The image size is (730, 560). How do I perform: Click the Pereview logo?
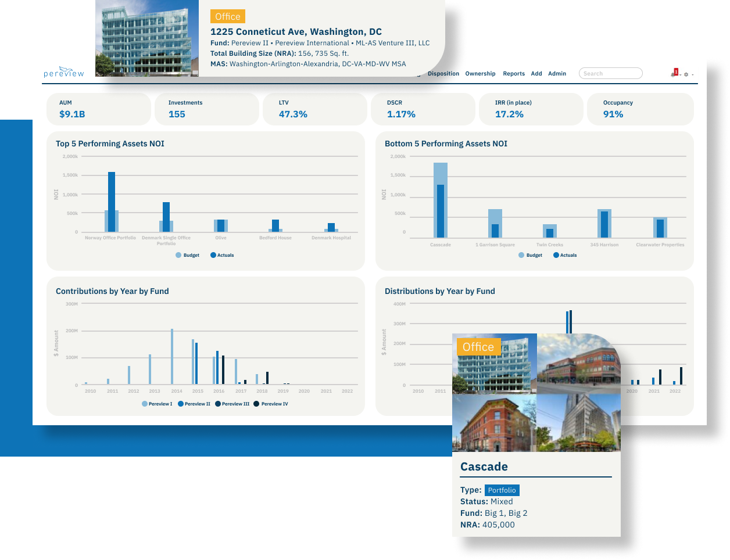(63, 72)
